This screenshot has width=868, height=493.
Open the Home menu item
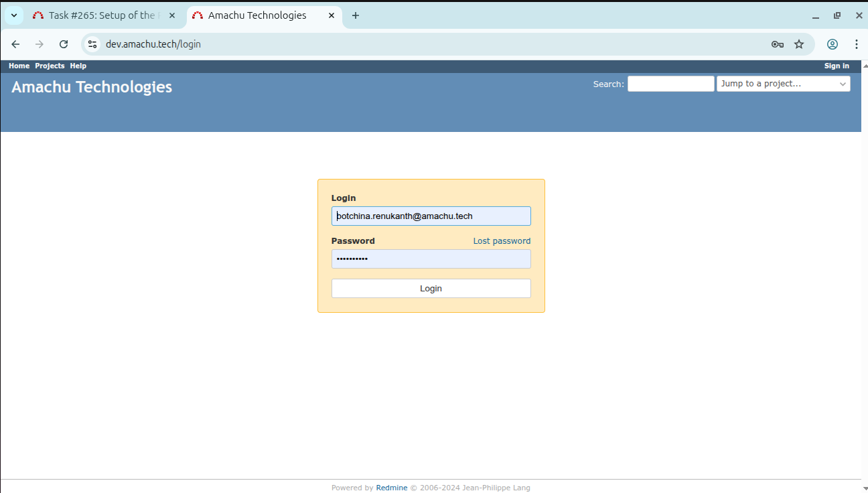pos(19,66)
